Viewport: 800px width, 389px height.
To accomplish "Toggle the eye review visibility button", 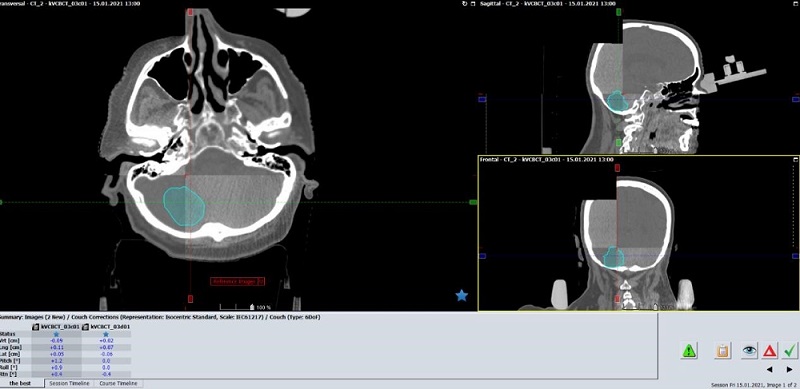I will [749, 351].
